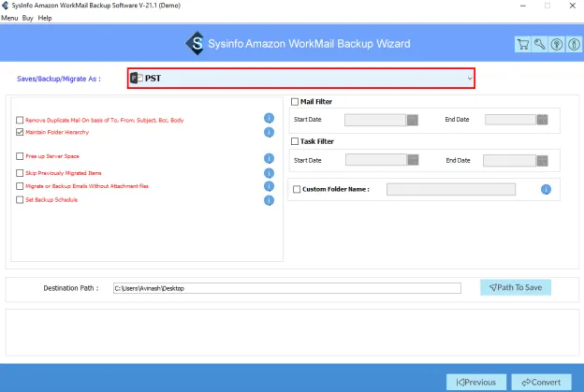The image size is (584, 392).
Task: Click info icon beside Set Backup Schedule
Action: coord(269,199)
